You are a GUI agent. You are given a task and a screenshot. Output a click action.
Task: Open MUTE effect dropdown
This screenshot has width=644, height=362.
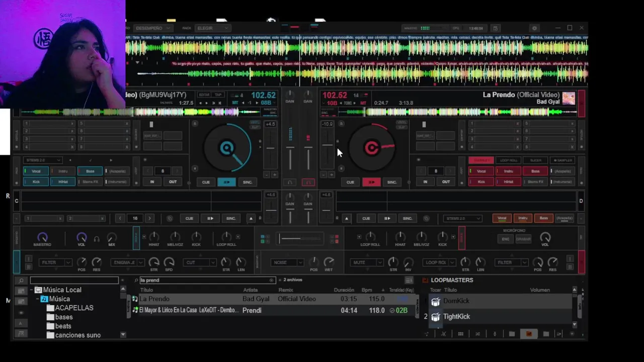366,262
